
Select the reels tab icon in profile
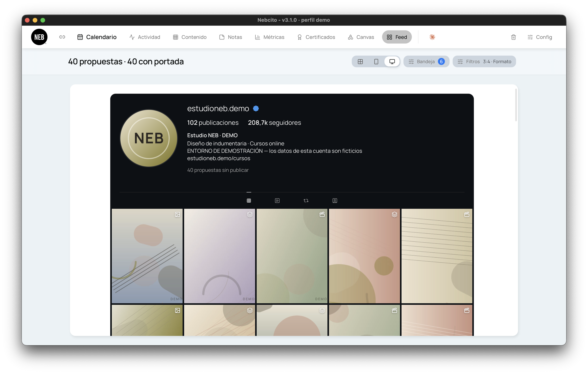pos(277,200)
